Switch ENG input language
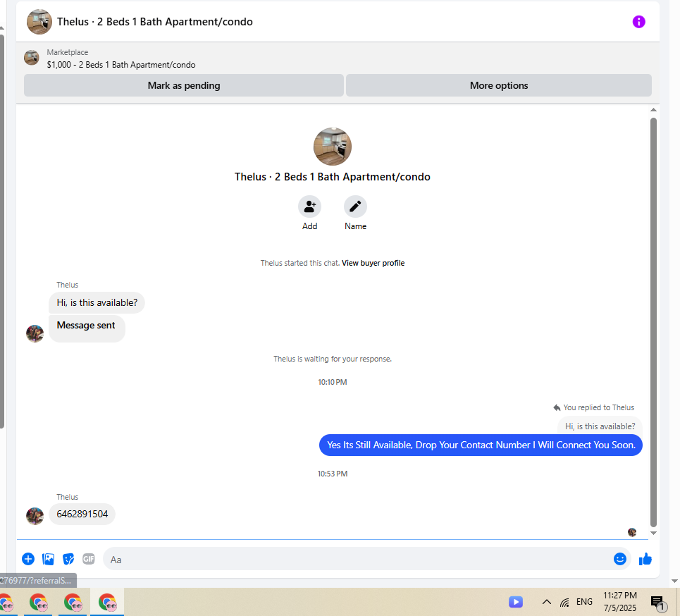 [x=584, y=602]
